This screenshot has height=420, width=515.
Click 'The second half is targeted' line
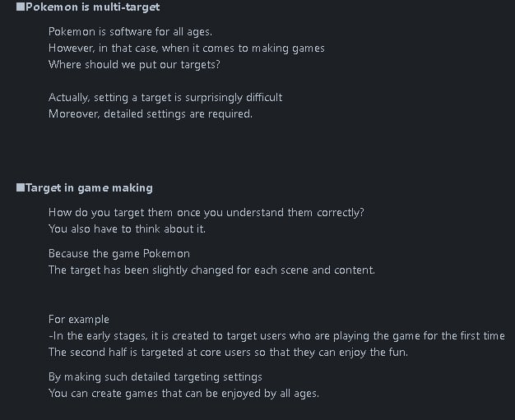tap(228, 353)
